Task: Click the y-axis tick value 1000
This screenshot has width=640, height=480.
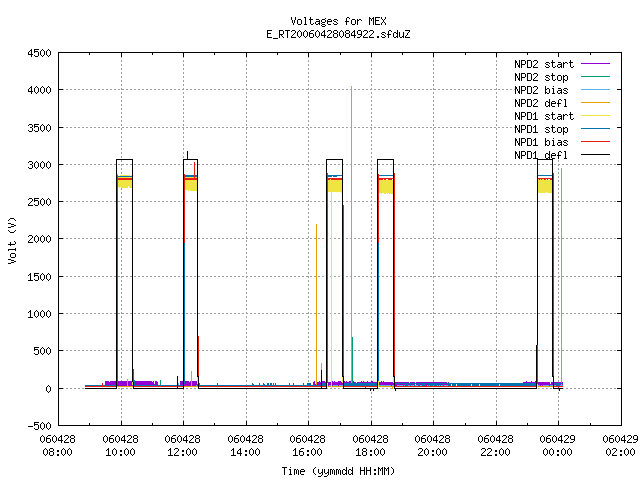Action: click(39, 314)
